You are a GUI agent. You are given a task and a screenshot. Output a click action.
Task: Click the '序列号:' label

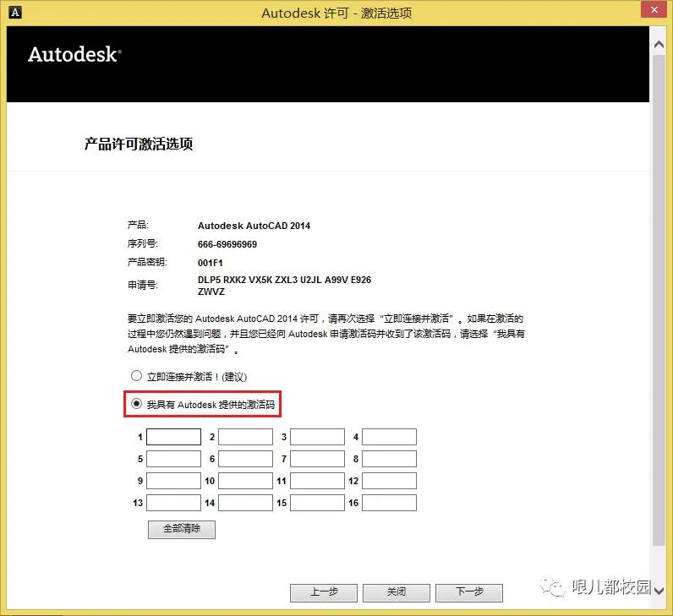[x=143, y=243]
